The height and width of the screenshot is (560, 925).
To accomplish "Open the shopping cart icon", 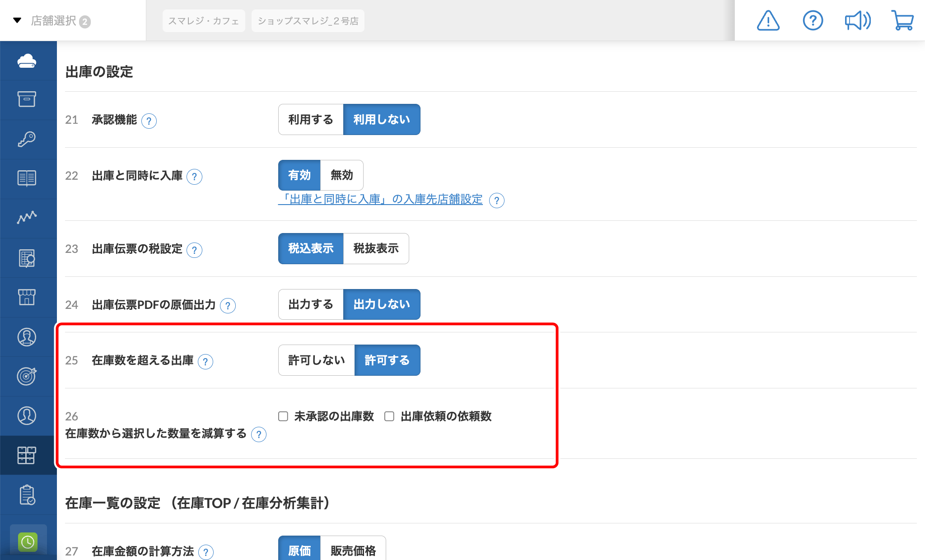I will tap(902, 21).
